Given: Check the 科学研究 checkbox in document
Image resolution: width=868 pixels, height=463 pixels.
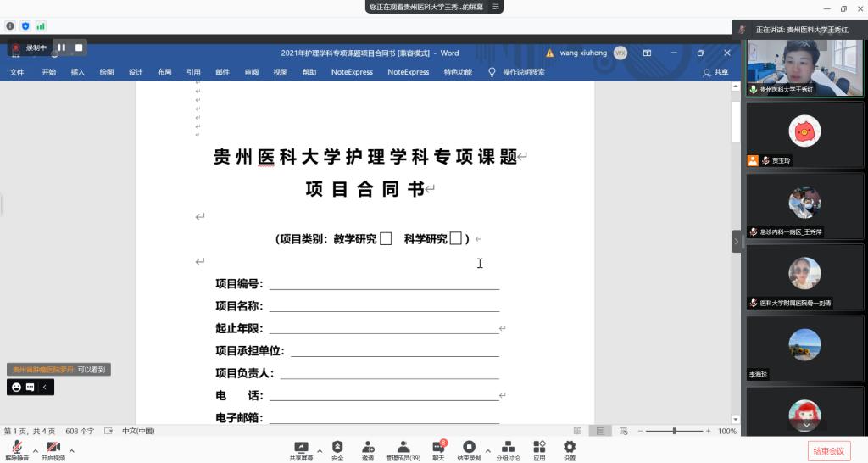Looking at the screenshot, I should tap(456, 239).
